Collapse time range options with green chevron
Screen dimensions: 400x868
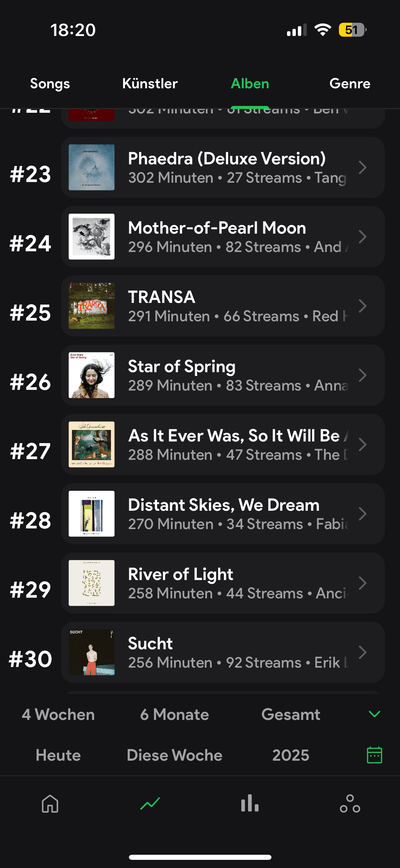374,714
